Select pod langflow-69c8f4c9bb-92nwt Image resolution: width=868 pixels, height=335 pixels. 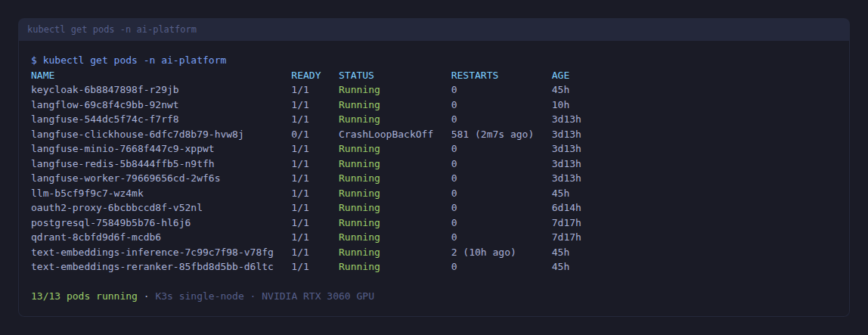(x=105, y=104)
